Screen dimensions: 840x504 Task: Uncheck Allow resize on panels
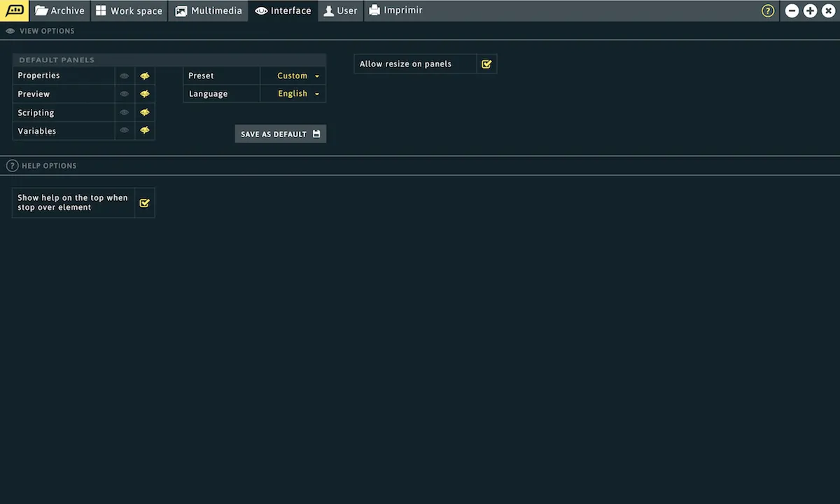pos(486,64)
